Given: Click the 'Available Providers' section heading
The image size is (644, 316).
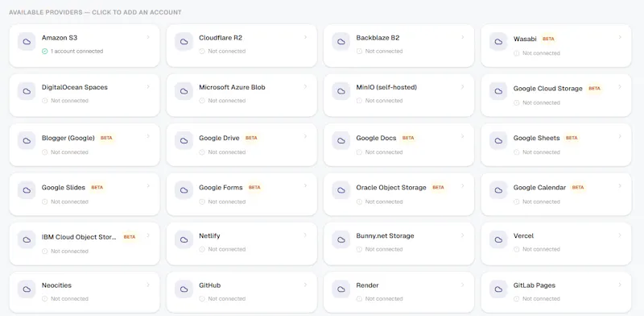Looking at the screenshot, I should 95,12.
